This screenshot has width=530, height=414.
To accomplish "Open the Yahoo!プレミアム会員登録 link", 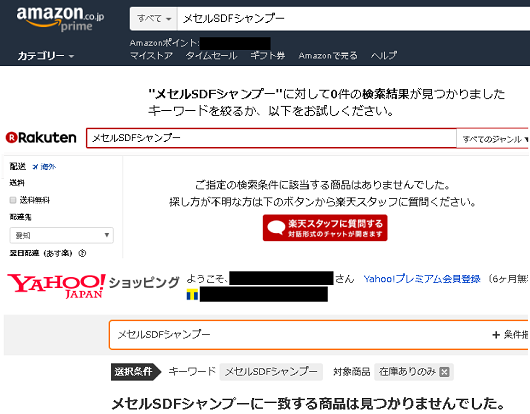I will click(422, 279).
